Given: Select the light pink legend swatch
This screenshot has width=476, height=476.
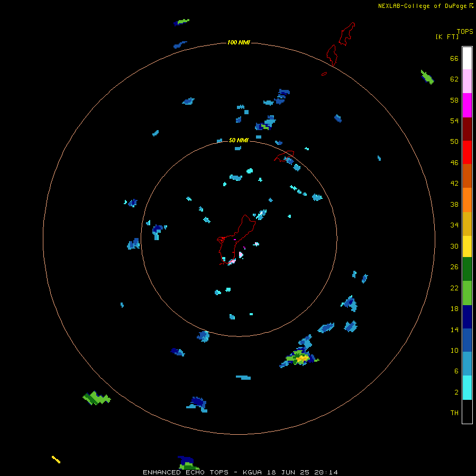Looking at the screenshot, I should [x=467, y=81].
